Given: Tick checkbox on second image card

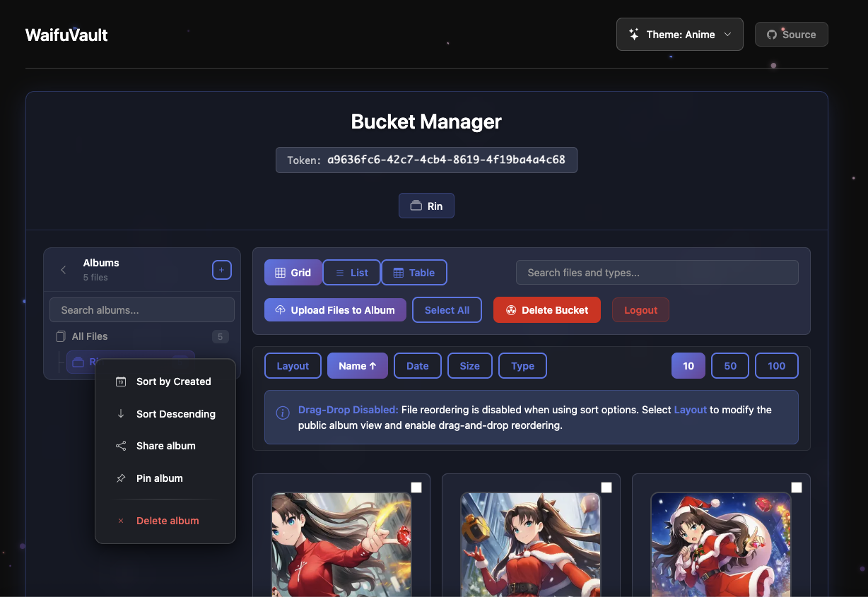Looking at the screenshot, I should click(x=606, y=487).
